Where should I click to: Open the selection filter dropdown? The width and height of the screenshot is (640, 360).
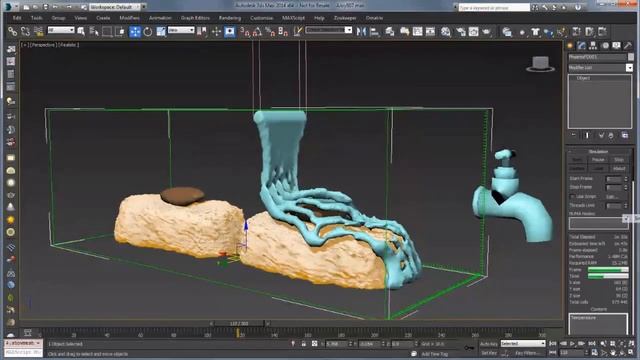click(x=61, y=30)
